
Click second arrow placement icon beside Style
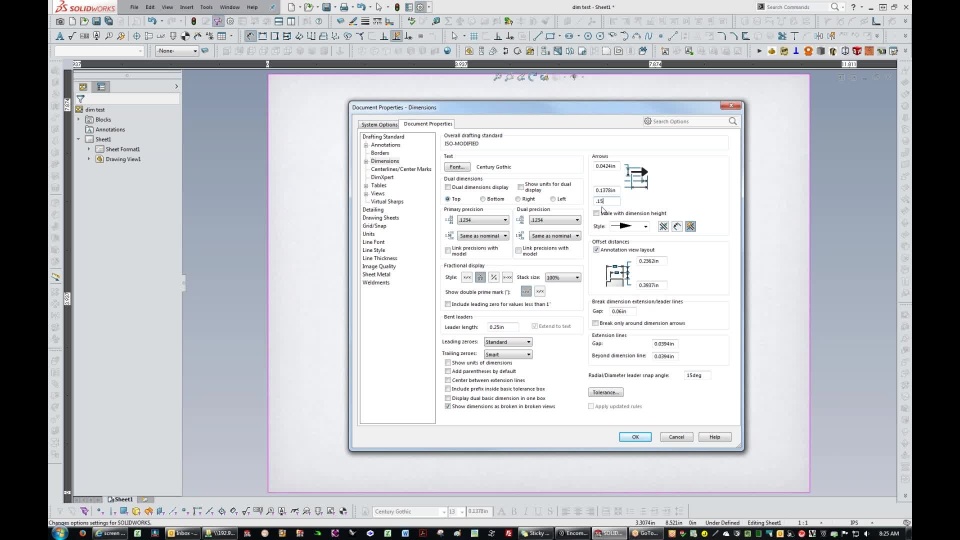677,227
